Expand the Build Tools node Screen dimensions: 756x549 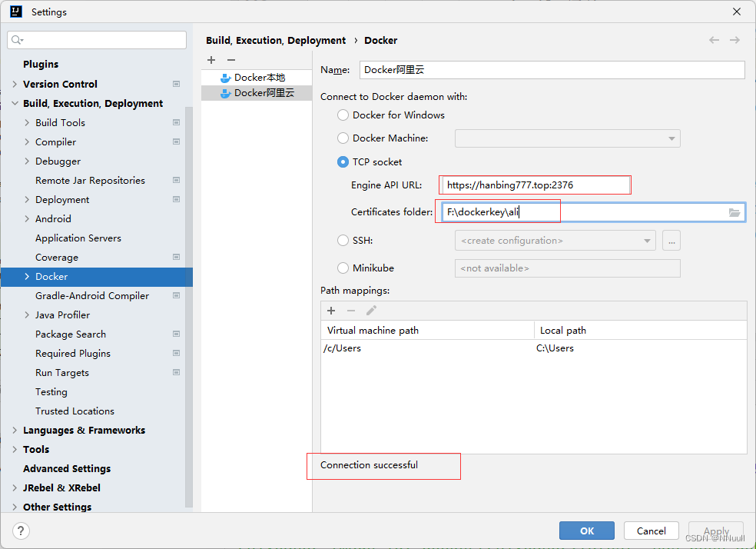tap(27, 122)
